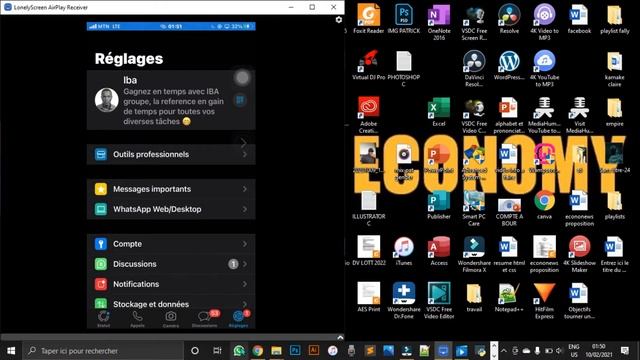Open facebook Word document icon
The image size is (640, 360).
click(x=579, y=20)
